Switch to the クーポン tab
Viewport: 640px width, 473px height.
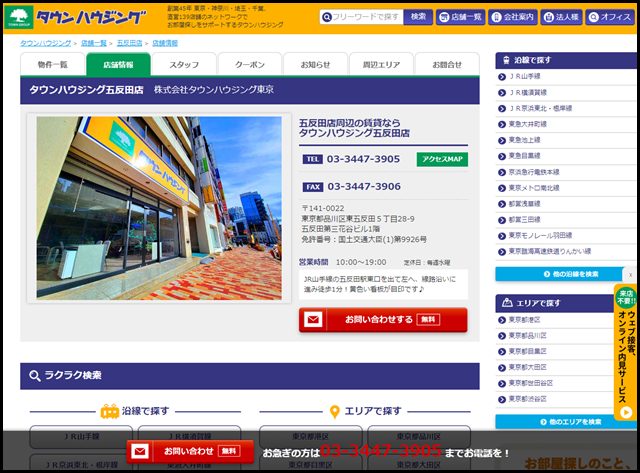pos(250,64)
